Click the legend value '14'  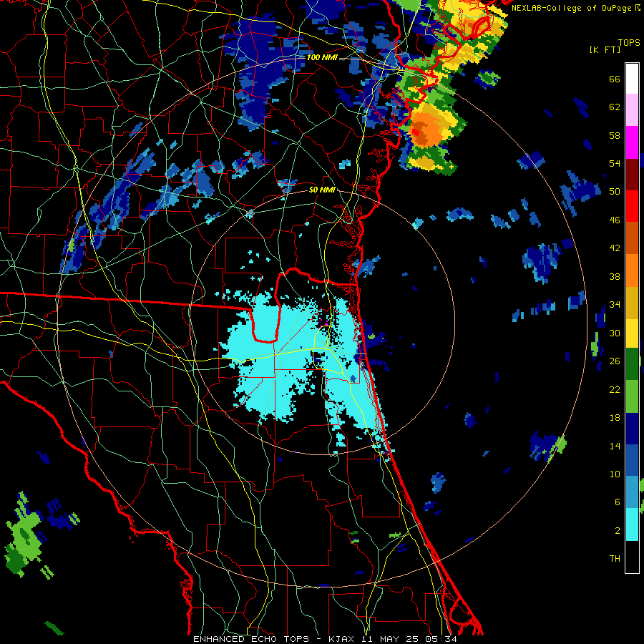pos(615,446)
